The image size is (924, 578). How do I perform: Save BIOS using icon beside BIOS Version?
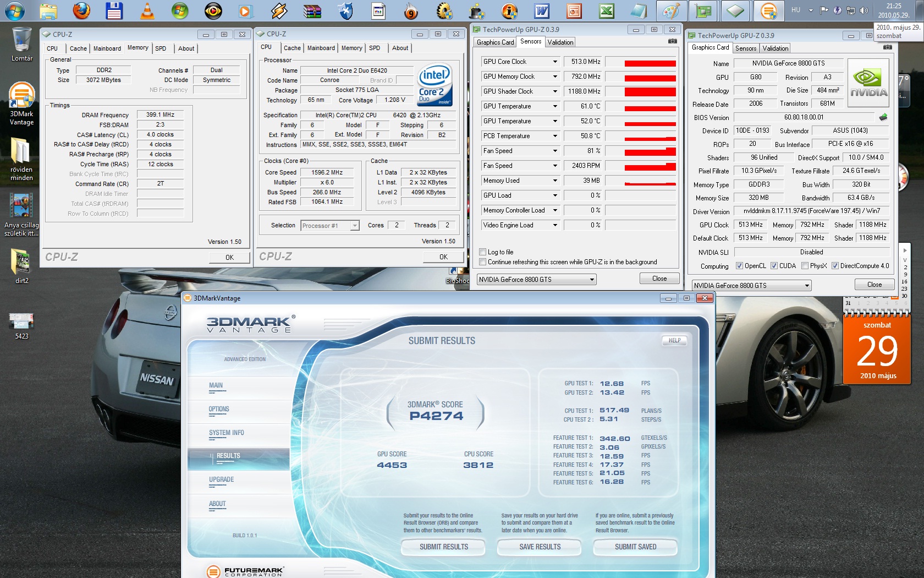pyautogui.click(x=883, y=117)
